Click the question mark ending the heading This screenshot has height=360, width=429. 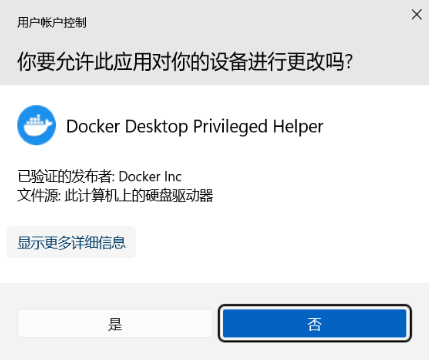[x=349, y=62]
